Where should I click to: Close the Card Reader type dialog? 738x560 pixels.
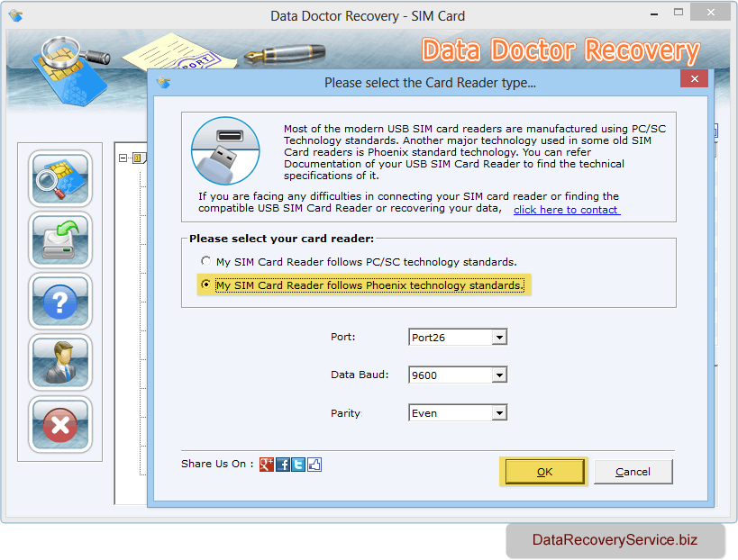point(694,78)
